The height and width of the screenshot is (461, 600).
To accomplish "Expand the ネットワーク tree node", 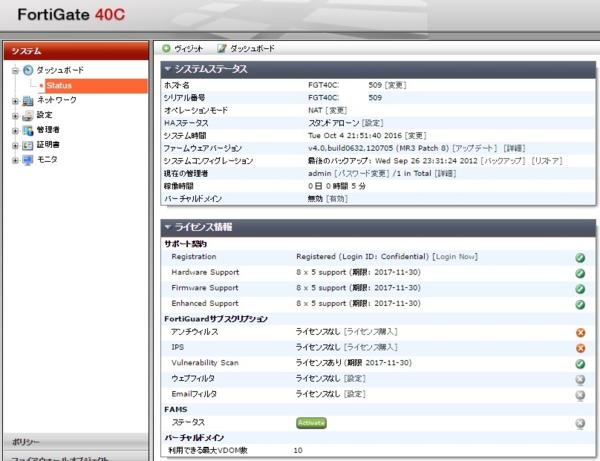I will (15, 101).
